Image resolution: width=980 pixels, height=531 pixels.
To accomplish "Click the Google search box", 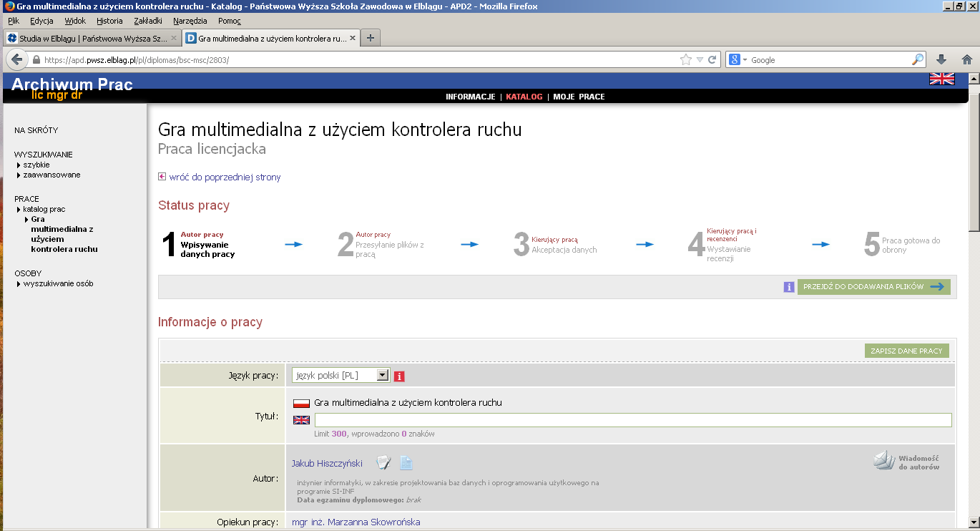I will click(830, 60).
